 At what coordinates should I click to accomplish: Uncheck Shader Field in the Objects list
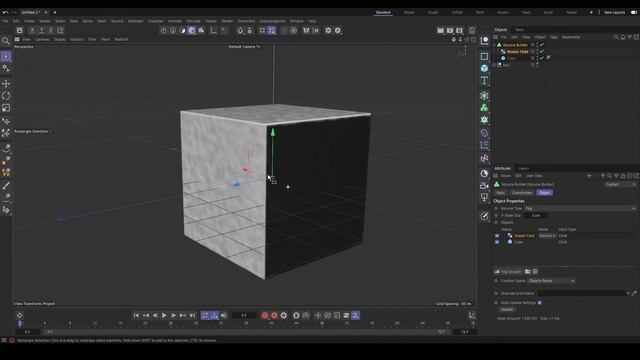(497, 236)
